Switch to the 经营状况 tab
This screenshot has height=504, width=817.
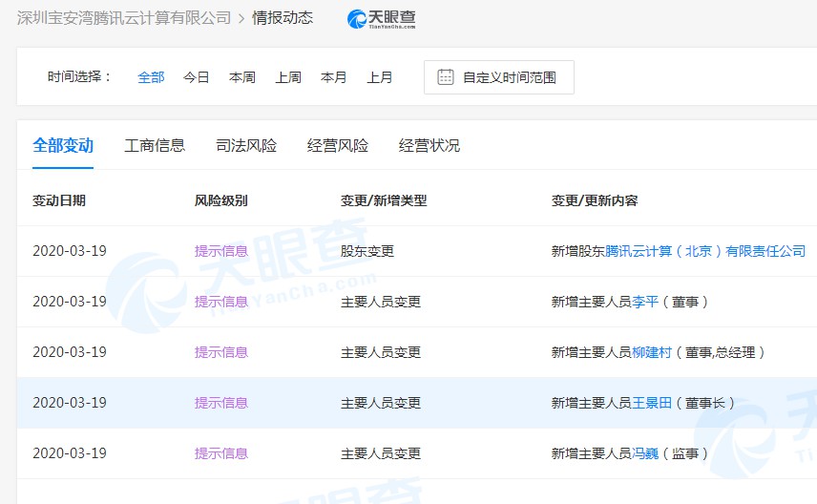click(429, 145)
